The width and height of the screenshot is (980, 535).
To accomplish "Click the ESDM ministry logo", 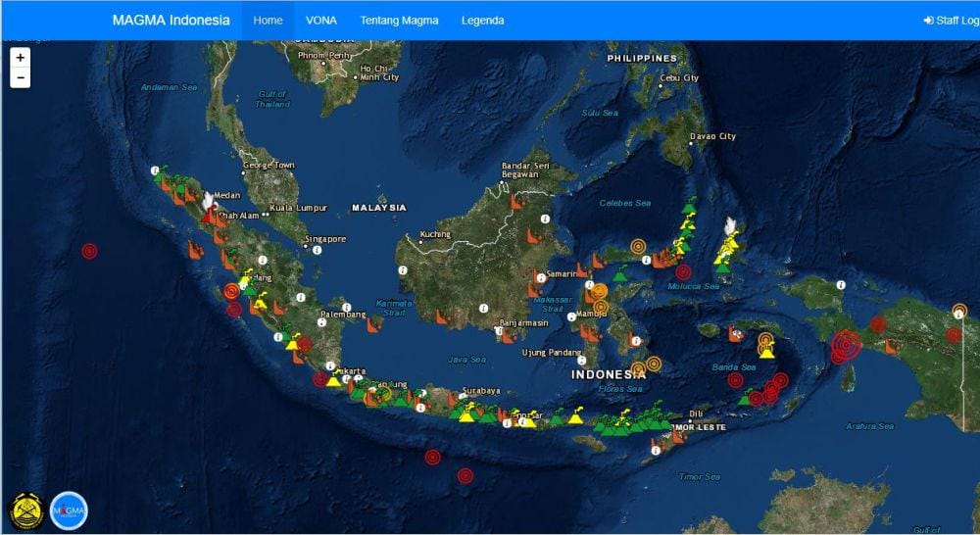I will coord(25,511).
